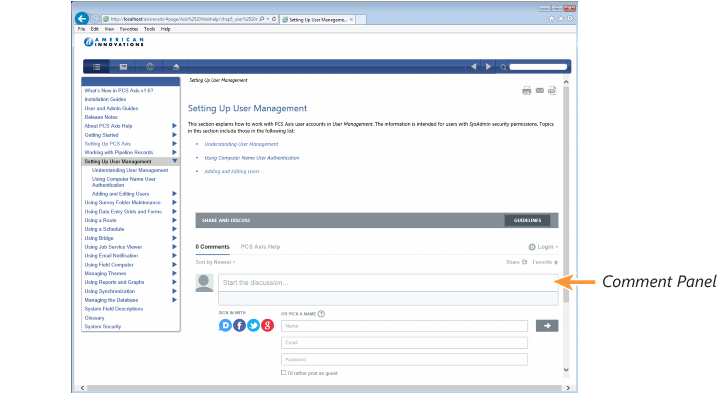The height and width of the screenshot is (393, 722).
Task: Open the Edit menu
Action: pos(94,29)
